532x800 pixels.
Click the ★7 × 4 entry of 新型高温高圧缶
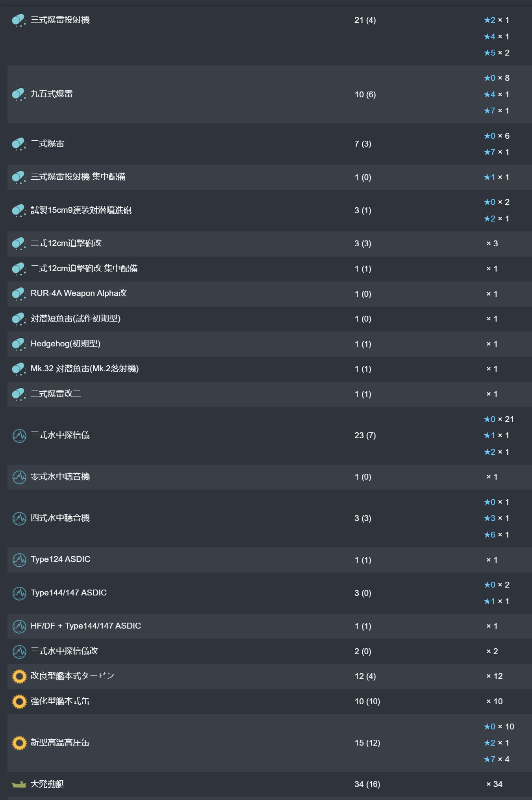click(497, 759)
